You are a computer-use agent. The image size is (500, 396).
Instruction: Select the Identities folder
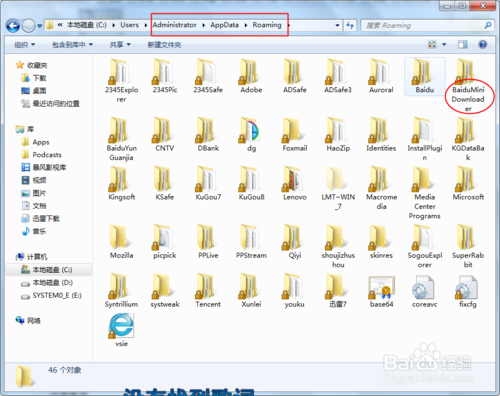(381, 134)
